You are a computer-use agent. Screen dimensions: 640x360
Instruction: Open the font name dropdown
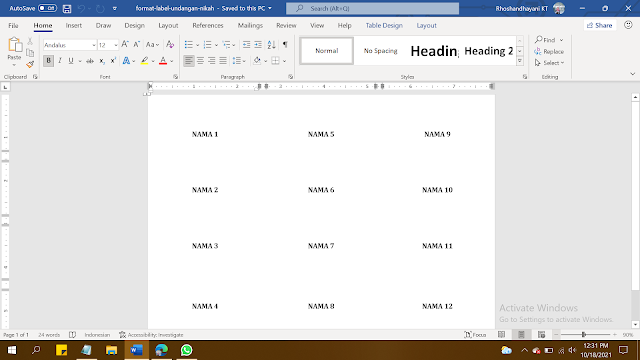[93, 45]
